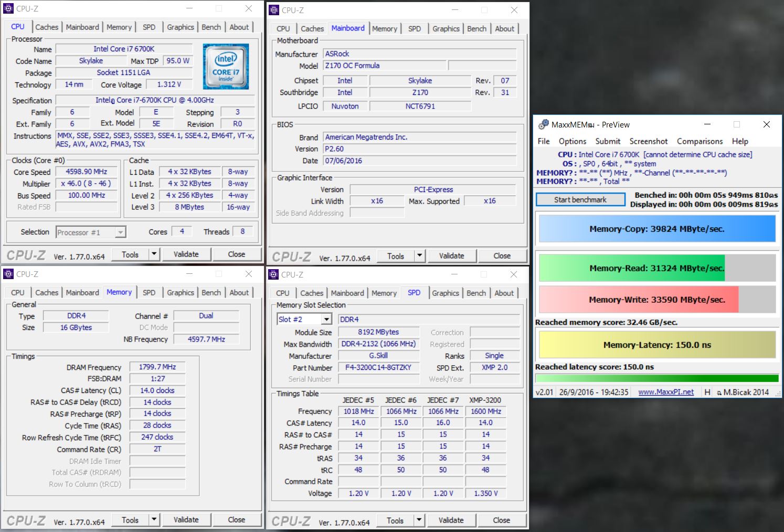Open the Options menu in MaxxMEM
Viewport: 784px width, 532px height.
[573, 141]
